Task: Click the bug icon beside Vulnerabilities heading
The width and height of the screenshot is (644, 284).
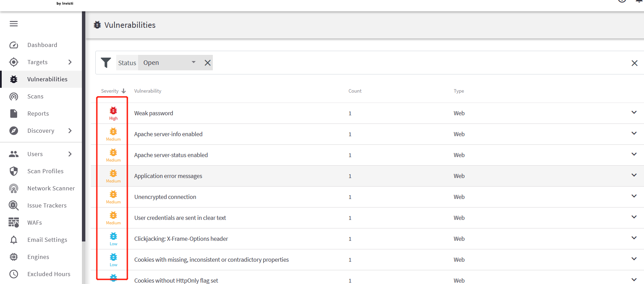Action: pyautogui.click(x=97, y=25)
